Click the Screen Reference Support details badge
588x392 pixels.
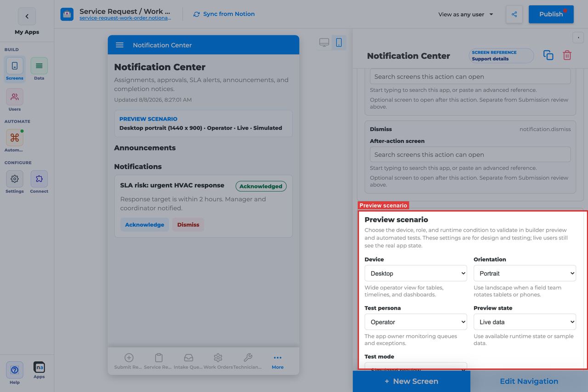[501, 56]
